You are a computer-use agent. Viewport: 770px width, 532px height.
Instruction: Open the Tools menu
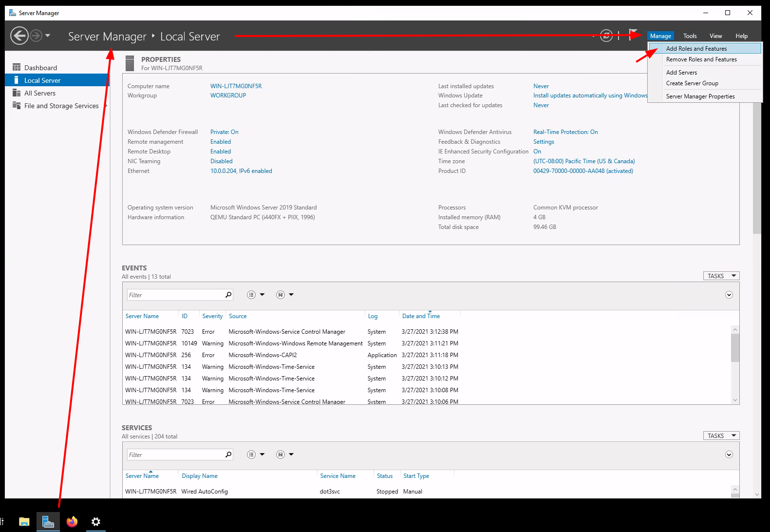690,36
